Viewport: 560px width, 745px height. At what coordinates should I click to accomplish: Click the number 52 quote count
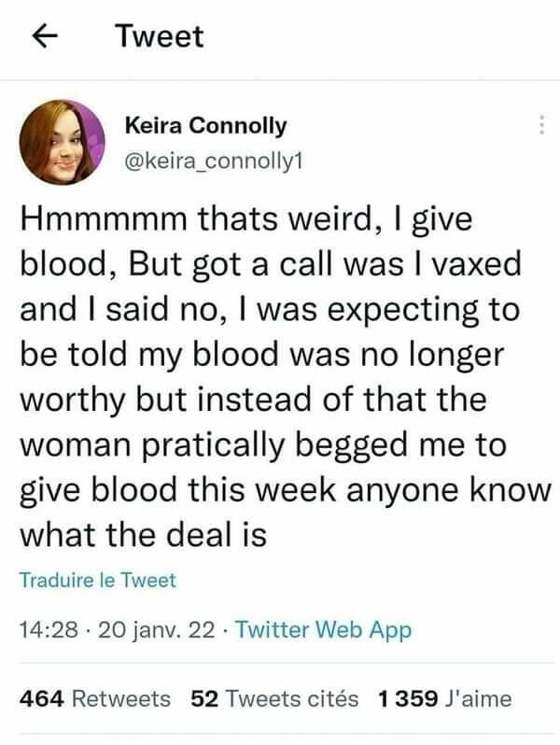[x=205, y=697]
